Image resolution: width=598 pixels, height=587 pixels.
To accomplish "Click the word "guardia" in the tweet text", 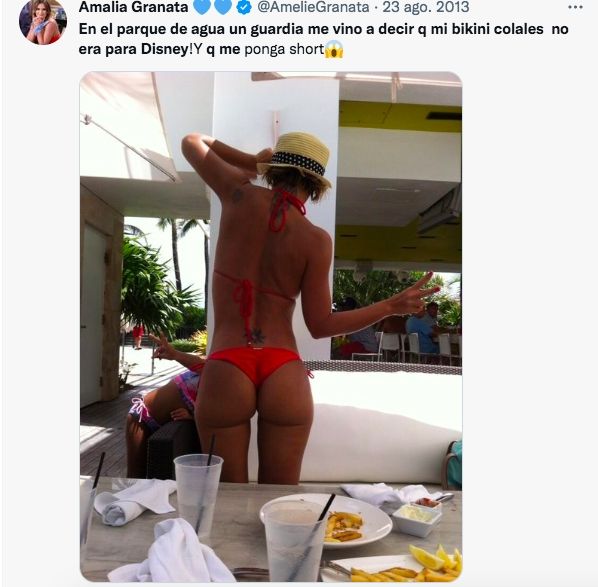I will pos(277,30).
